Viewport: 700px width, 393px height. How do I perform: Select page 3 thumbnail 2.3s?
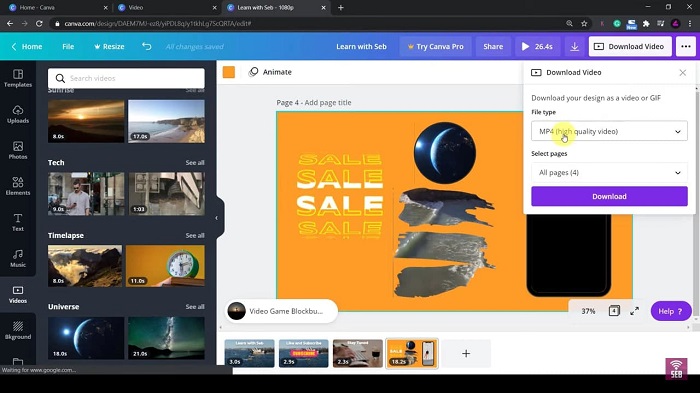358,353
